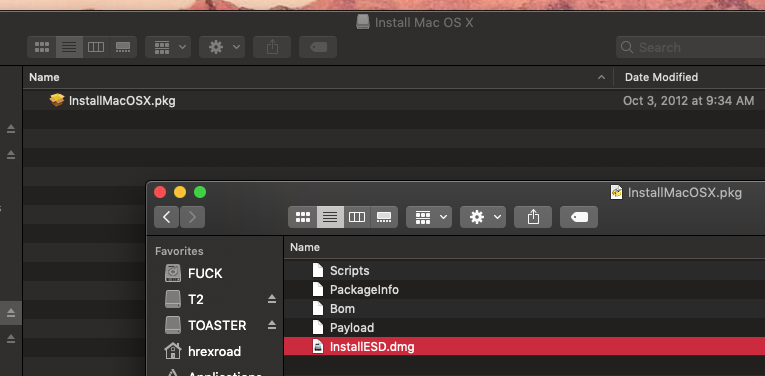Screen dimensions: 765x376
Task: Eject TOASTER volume
Action: pyautogui.click(x=272, y=325)
